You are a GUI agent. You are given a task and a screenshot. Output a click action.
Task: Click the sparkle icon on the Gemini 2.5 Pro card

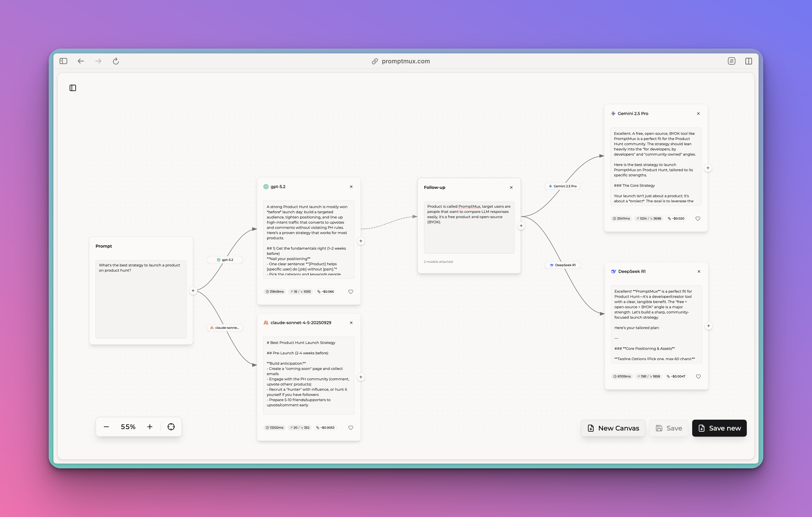613,113
